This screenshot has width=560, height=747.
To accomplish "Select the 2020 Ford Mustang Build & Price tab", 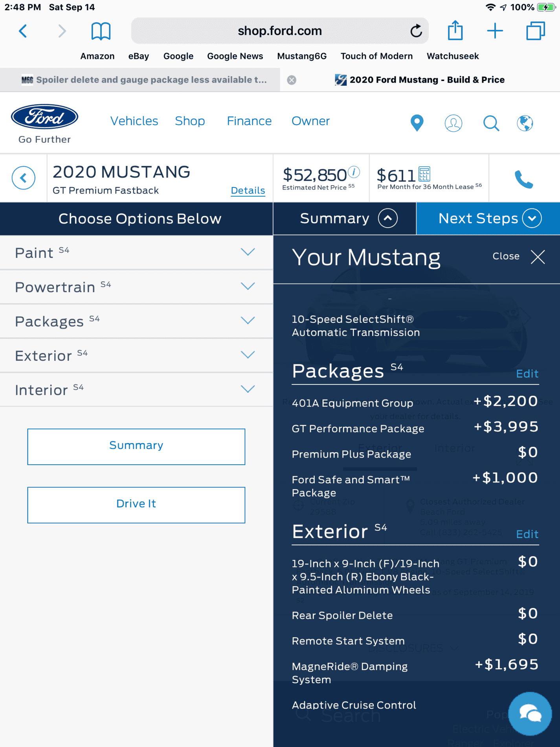I will 420,80.
